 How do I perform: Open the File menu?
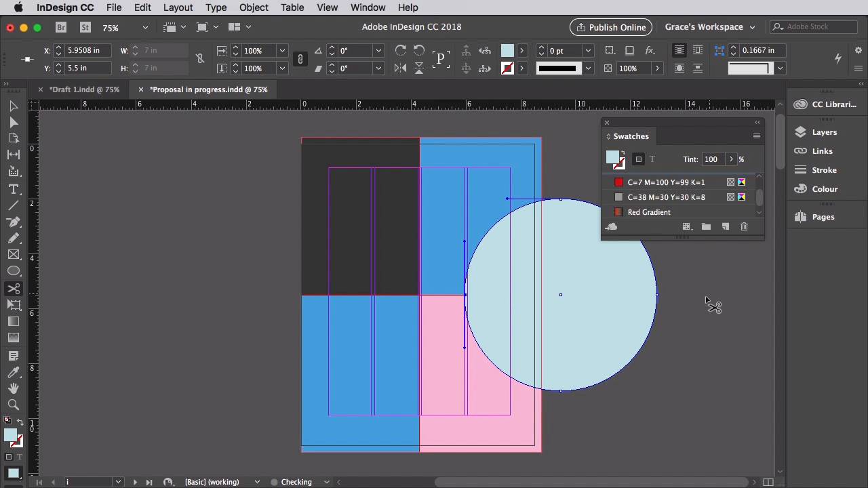point(114,7)
